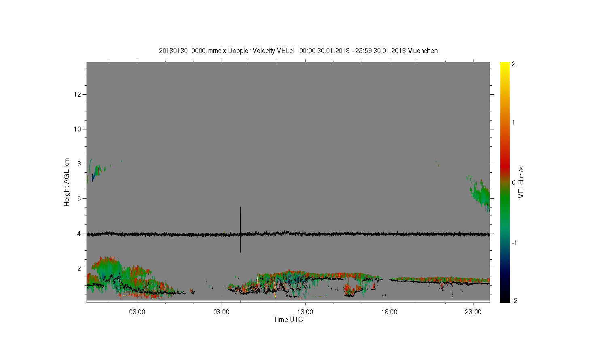Select the 'Doppler Velocity VELcl' title text
The height and width of the screenshot is (364, 607).
point(261,51)
